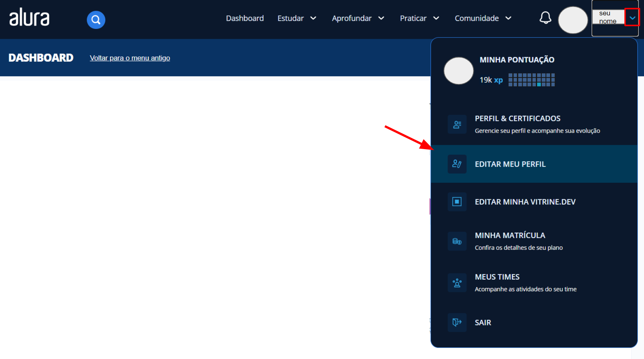The height and width of the screenshot is (359, 644).
Task: Open notifications bell icon
Action: 545,18
